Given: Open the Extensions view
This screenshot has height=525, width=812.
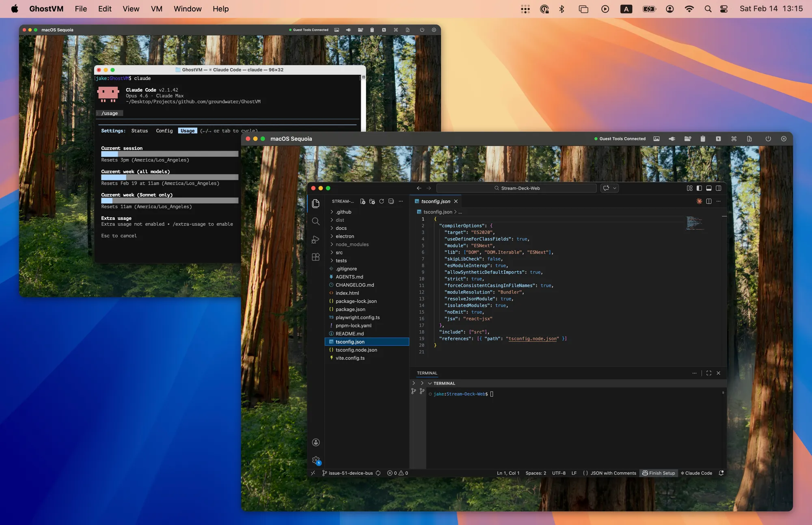Looking at the screenshot, I should pyautogui.click(x=315, y=257).
